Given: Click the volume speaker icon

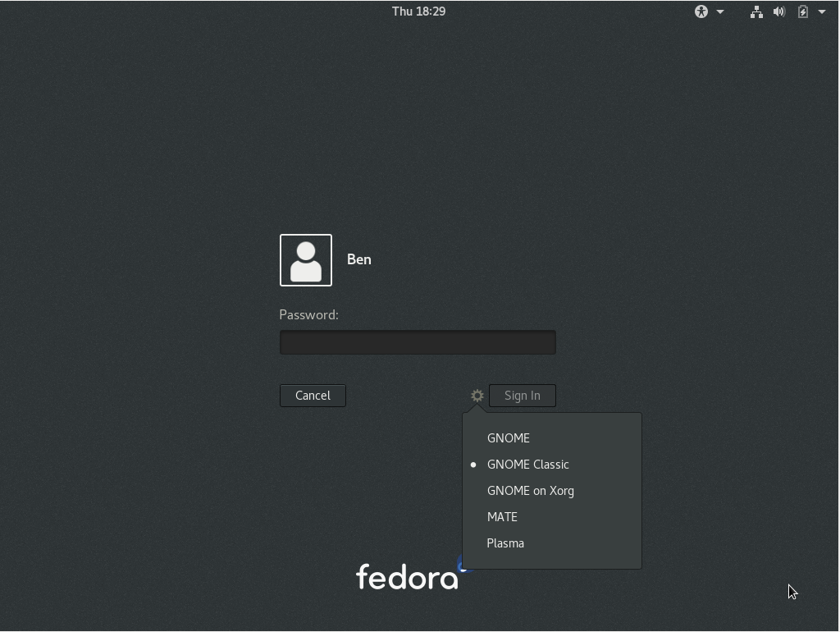Looking at the screenshot, I should pos(779,11).
